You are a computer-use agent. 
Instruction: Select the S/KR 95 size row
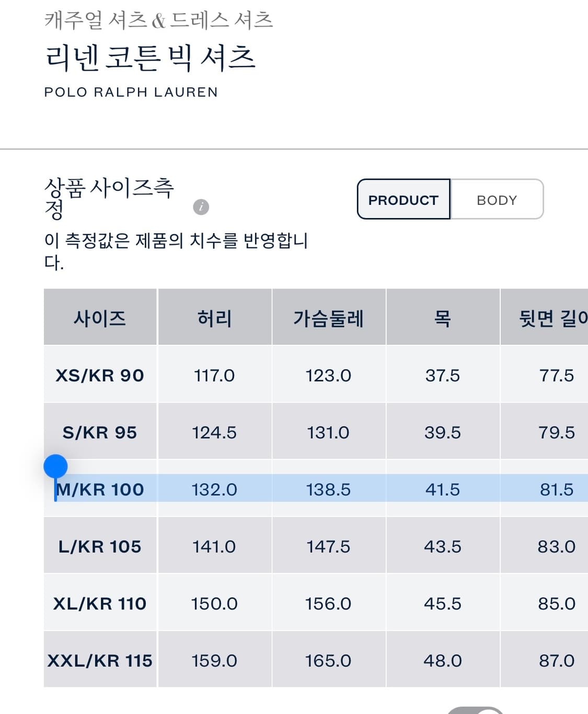(100, 432)
